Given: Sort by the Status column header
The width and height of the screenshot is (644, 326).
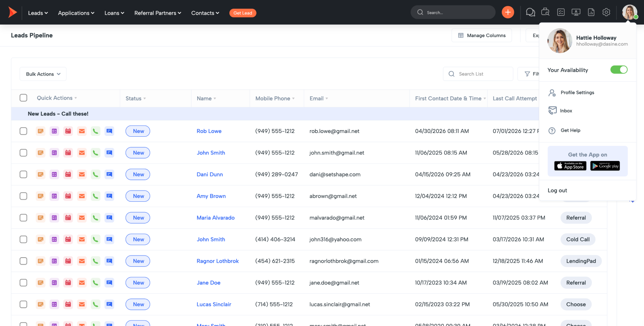Looking at the screenshot, I should point(136,98).
